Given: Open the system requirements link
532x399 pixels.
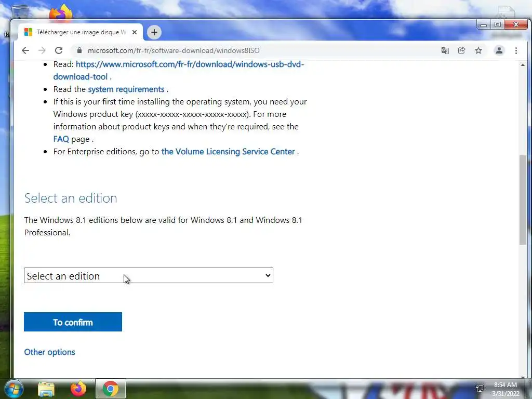Looking at the screenshot, I should pos(126,89).
